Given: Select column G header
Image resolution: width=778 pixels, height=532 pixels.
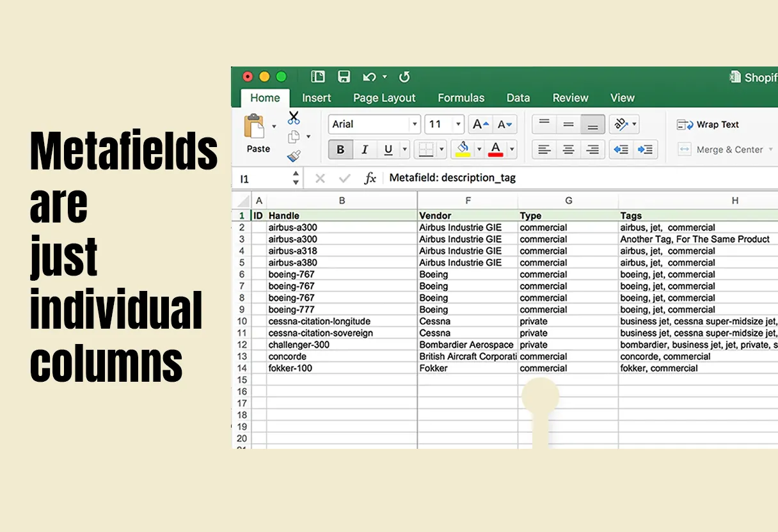Looking at the screenshot, I should click(568, 200).
